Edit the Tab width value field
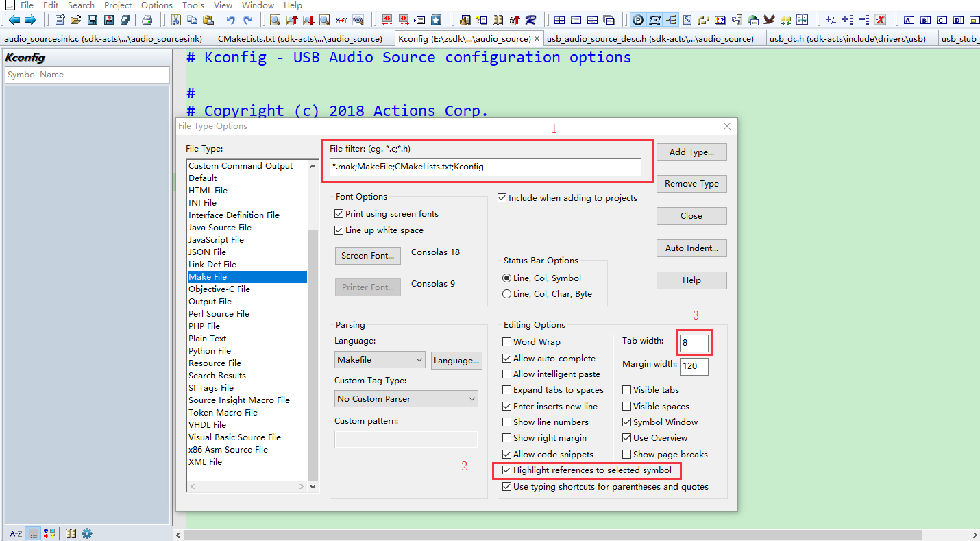Image resolution: width=980 pixels, height=541 pixels. (694, 342)
